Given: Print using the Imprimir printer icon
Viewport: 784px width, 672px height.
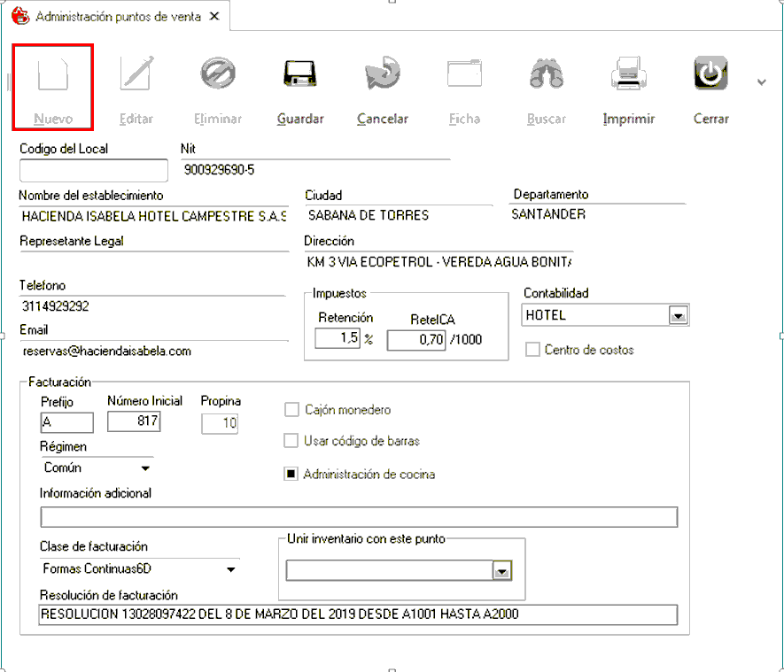Looking at the screenshot, I should click(629, 75).
